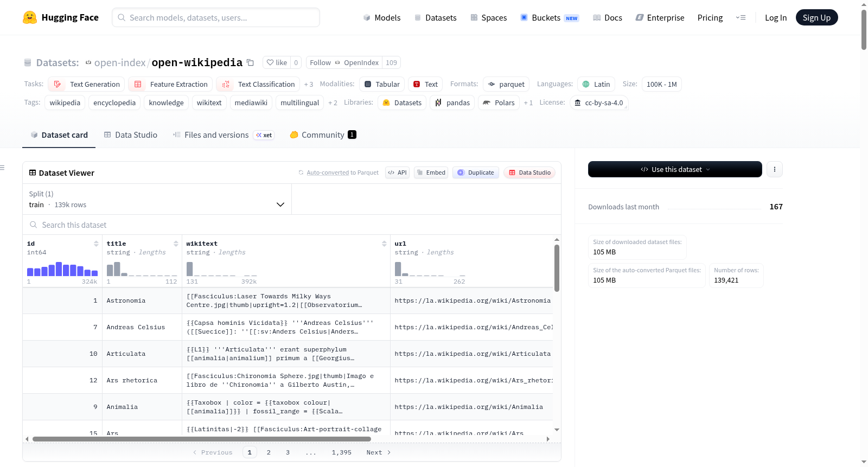Select the Text Classification task tag
868x467 pixels.
258,84
